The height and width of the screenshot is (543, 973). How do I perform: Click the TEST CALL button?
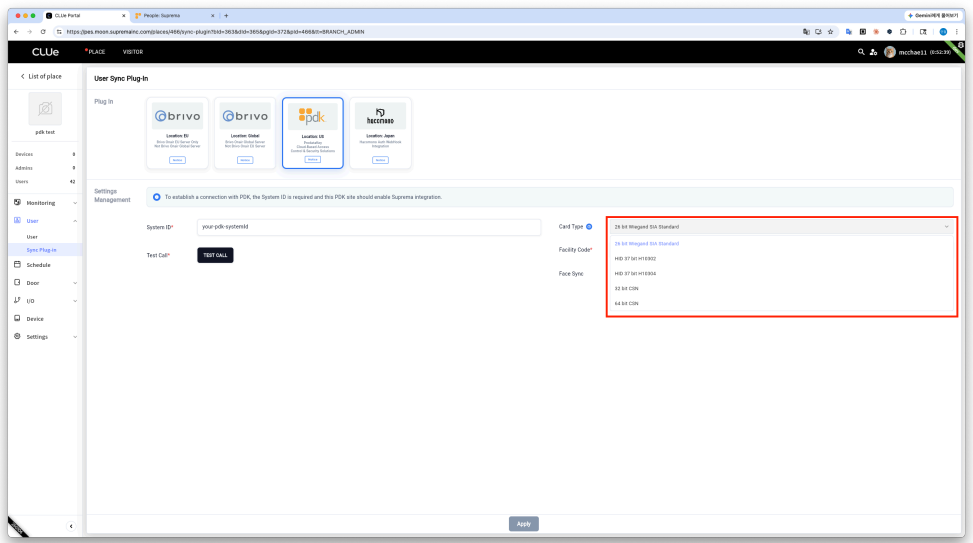pos(215,255)
